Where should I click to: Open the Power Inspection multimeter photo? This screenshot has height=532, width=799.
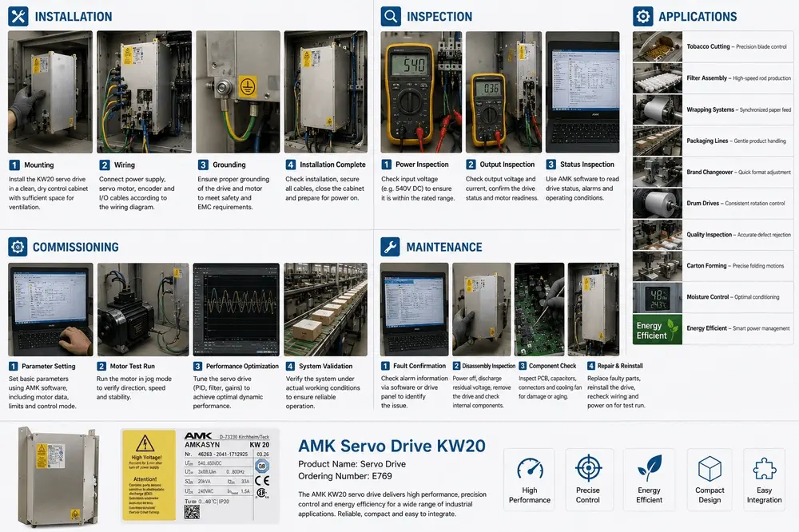coord(421,92)
